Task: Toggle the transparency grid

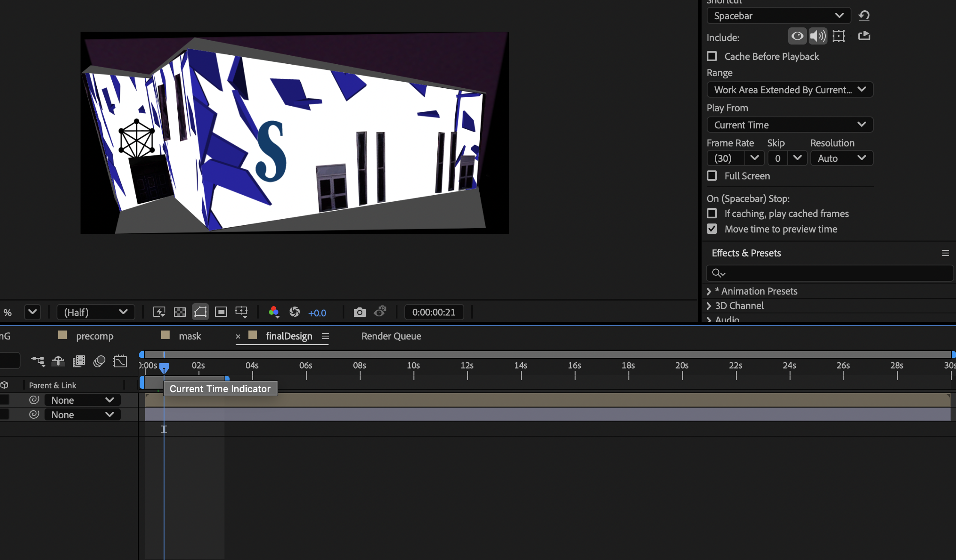Action: tap(179, 312)
